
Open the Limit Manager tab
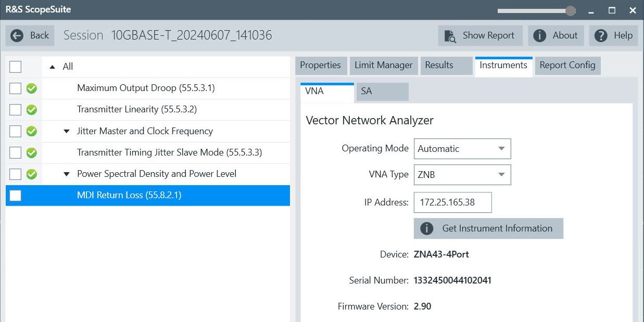(x=384, y=66)
